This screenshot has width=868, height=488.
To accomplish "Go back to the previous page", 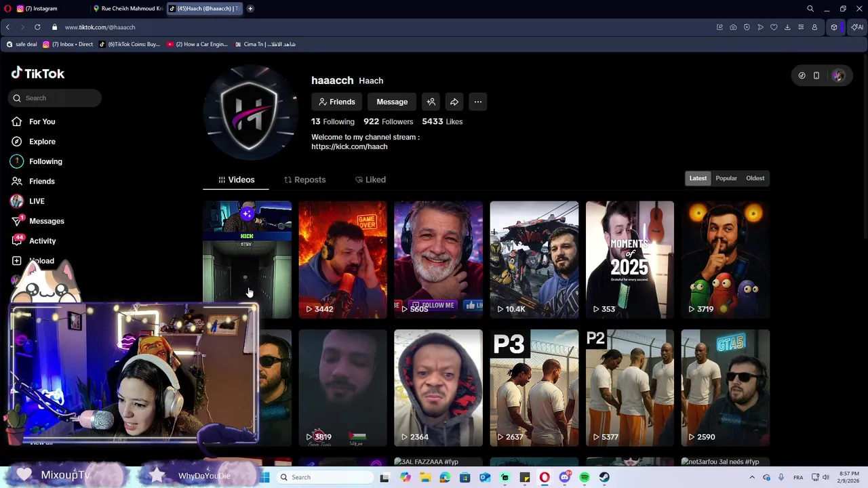I will (x=7, y=27).
